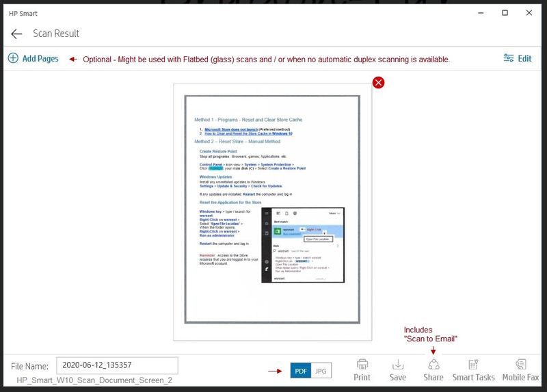This screenshot has height=392, width=547.
Task: Switch output format to JPG
Action: click(x=321, y=371)
